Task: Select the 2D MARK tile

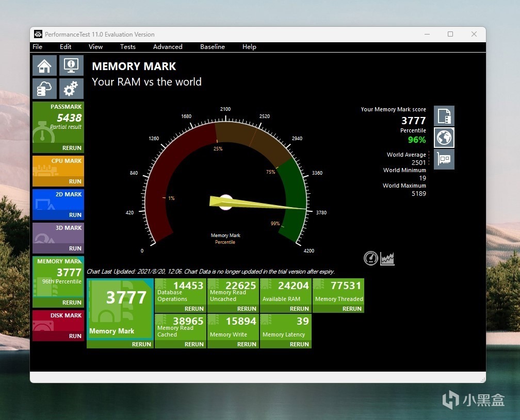Action: [58, 200]
